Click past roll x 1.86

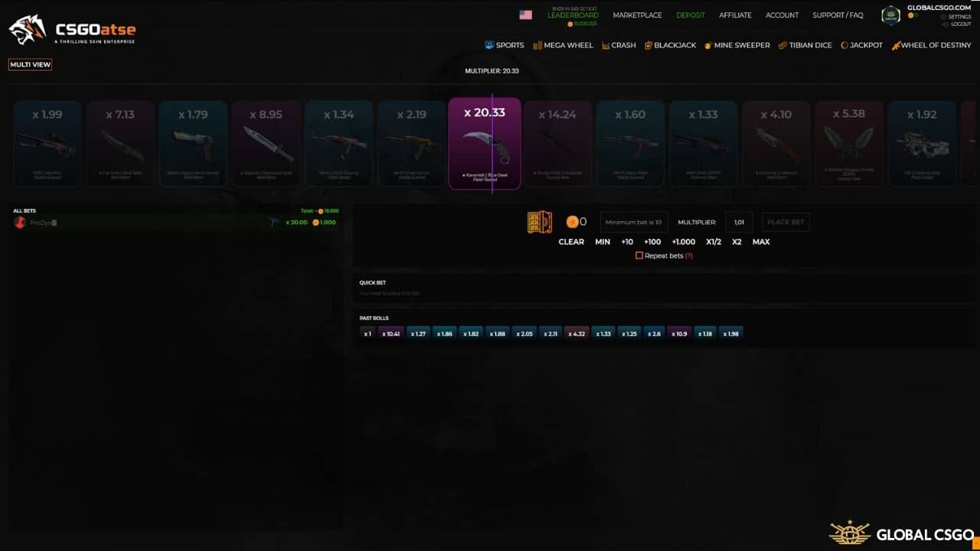445,334
